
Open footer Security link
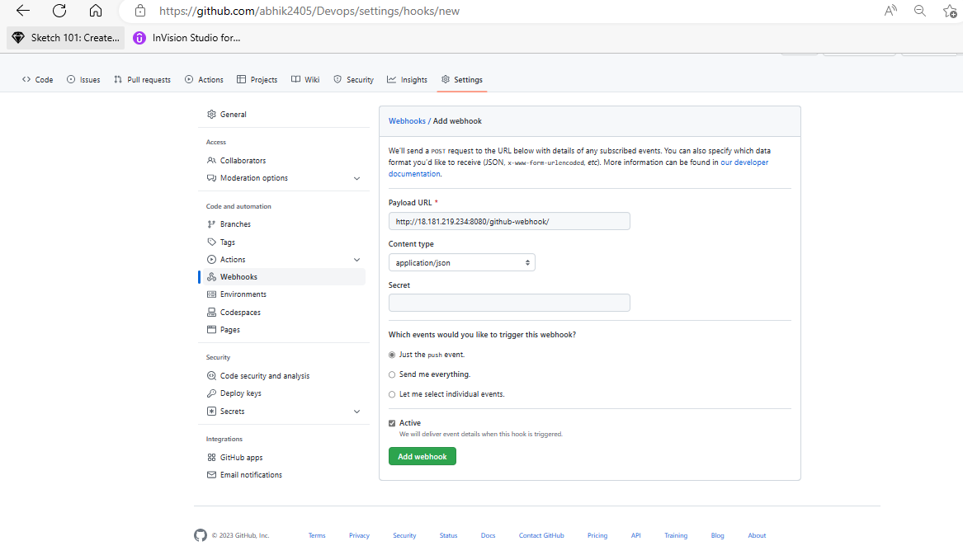(404, 535)
